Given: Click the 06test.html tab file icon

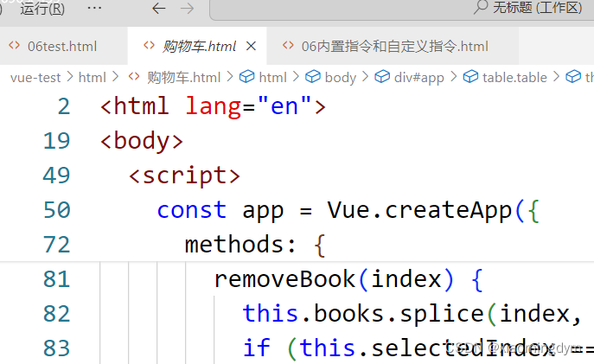Looking at the screenshot, I should pyautogui.click(x=15, y=46).
